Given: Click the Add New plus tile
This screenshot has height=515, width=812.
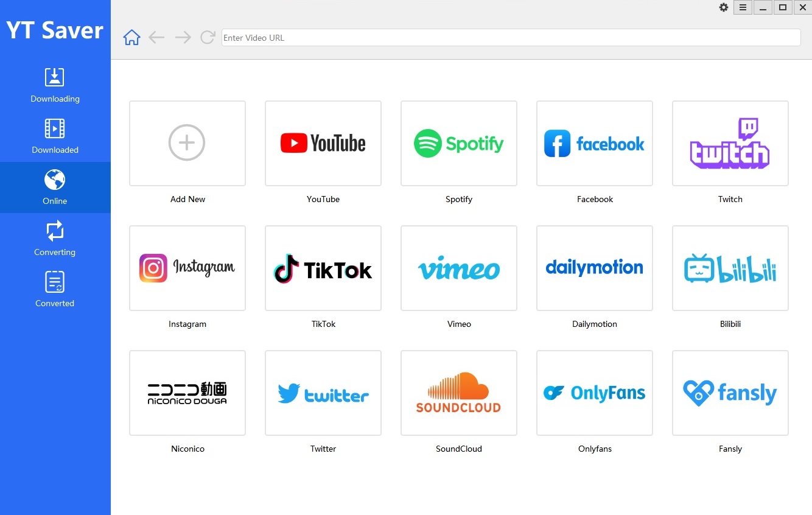Looking at the screenshot, I should pos(187,143).
